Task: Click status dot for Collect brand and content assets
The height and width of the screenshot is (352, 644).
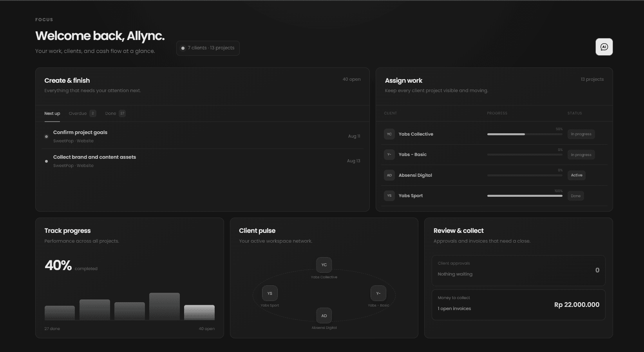Action: (x=46, y=161)
